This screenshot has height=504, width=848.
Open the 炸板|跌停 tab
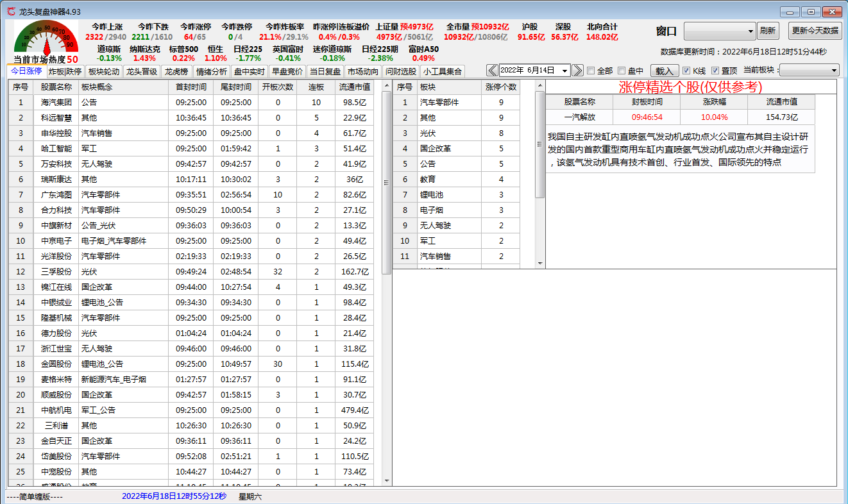tap(65, 71)
